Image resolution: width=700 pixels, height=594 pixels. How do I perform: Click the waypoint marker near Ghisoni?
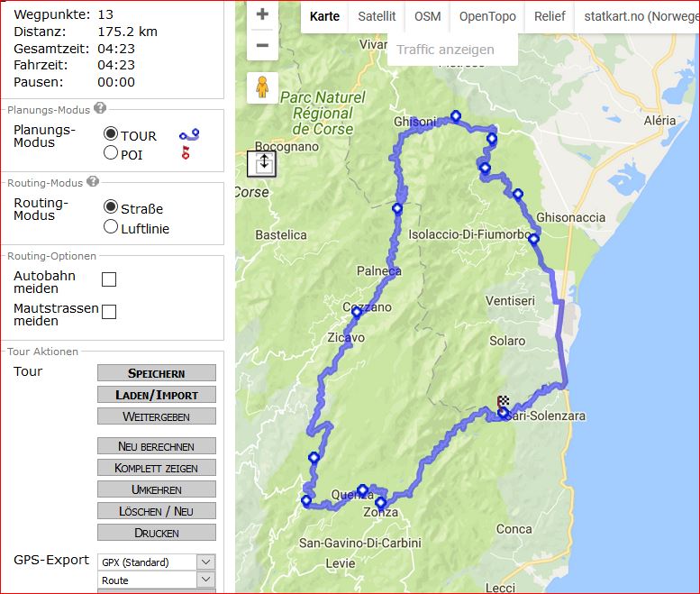point(455,116)
